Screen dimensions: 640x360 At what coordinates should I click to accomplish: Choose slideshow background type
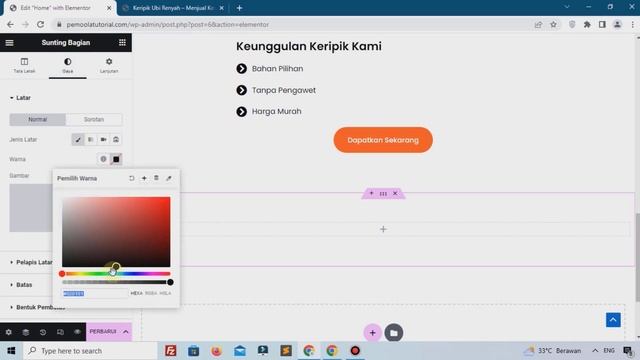(x=116, y=140)
